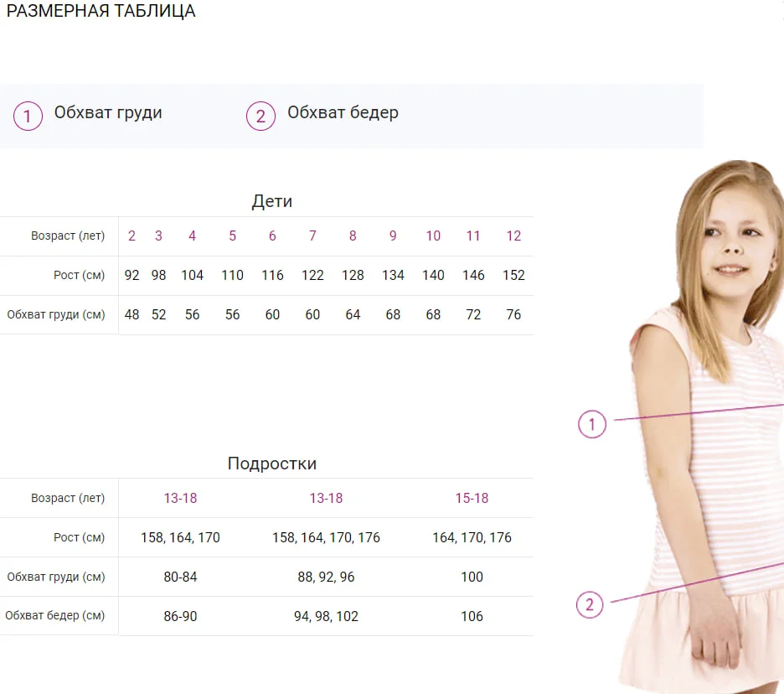784x694 pixels.
Task: Click height value 98
Action: [158, 275]
